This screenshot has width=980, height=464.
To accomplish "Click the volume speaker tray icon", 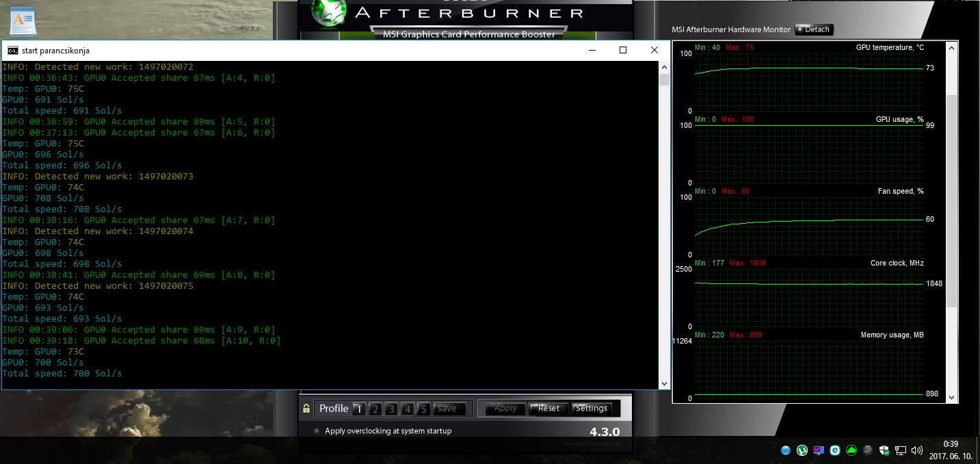I will pyautogui.click(x=917, y=450).
